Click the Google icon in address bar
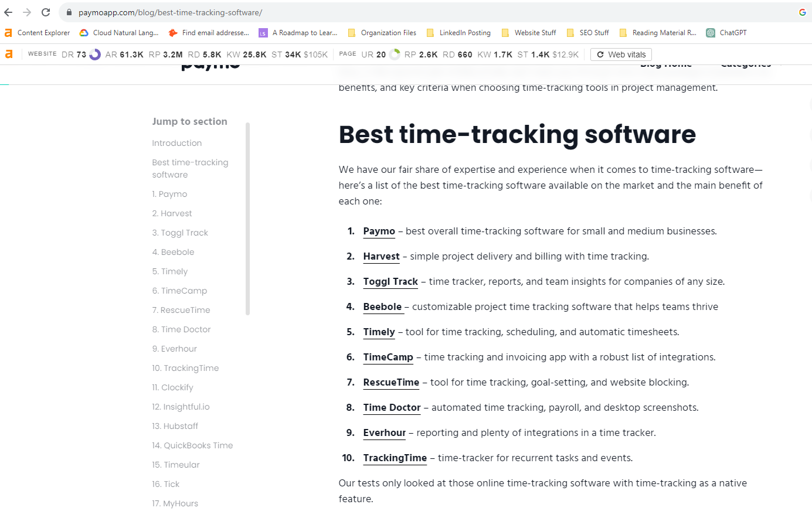The height and width of the screenshot is (511, 812). pos(802,12)
